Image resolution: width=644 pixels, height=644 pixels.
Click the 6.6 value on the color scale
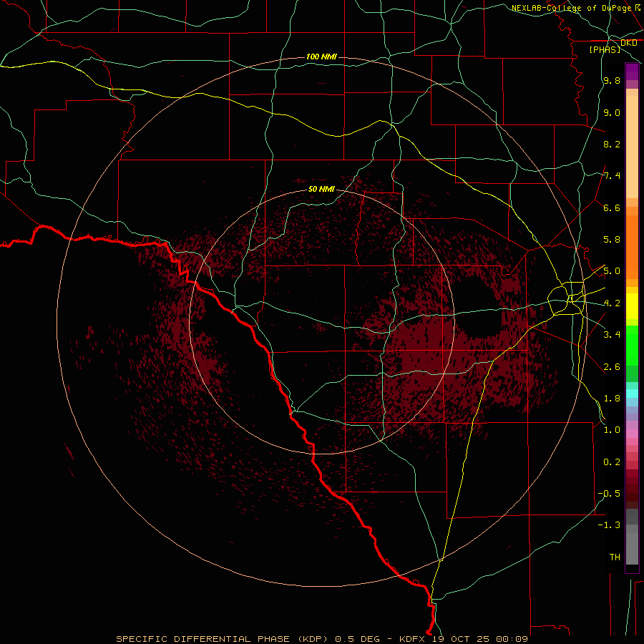[x=611, y=208]
